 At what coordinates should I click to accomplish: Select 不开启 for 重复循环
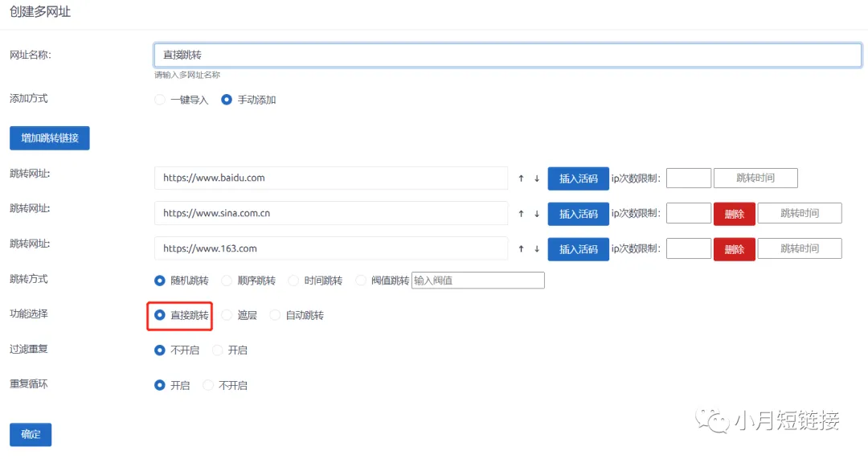(x=209, y=385)
